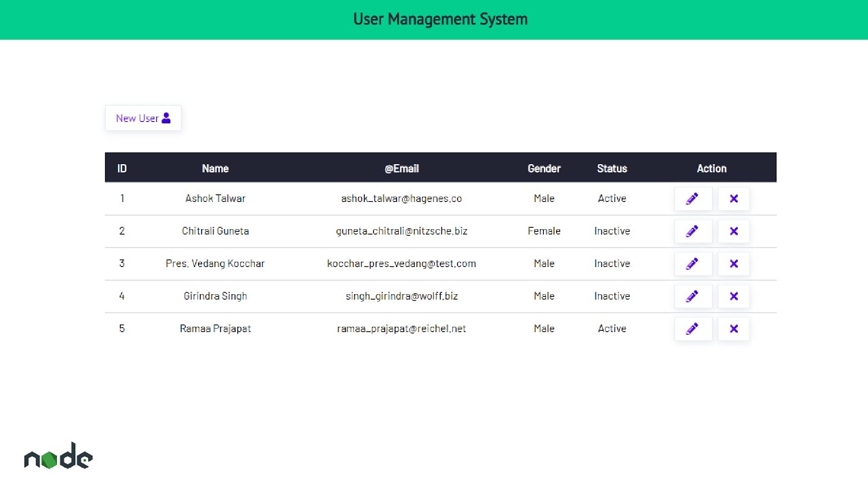The image size is (868, 488).
Task: Select the @Email column header
Action: (x=401, y=169)
